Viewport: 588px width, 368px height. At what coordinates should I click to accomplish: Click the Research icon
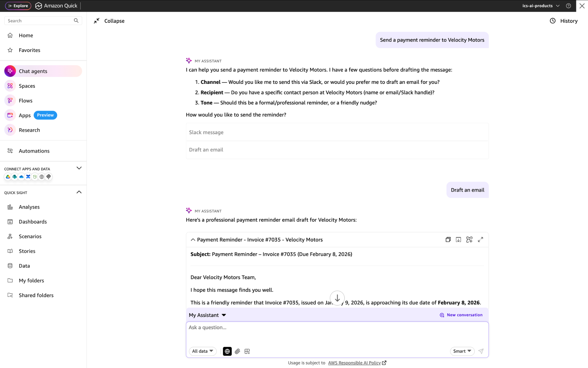[10, 130]
